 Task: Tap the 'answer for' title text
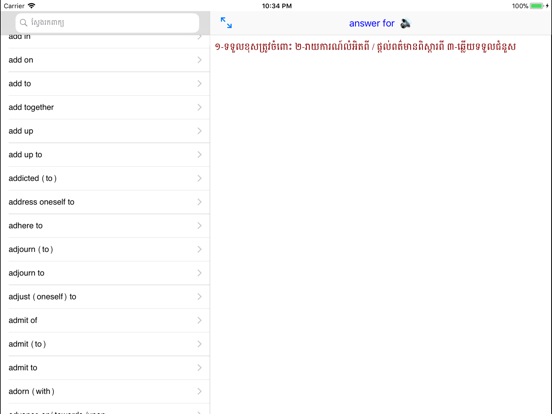pos(372,23)
